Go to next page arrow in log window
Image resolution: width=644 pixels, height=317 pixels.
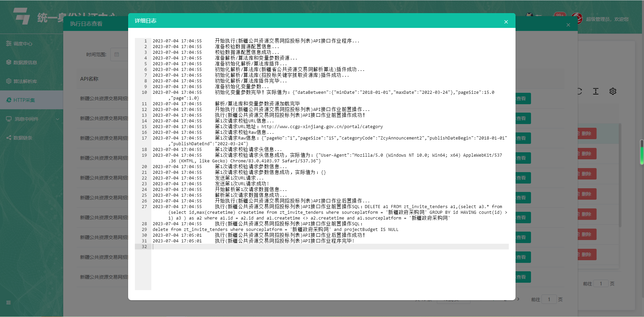click(518, 299)
